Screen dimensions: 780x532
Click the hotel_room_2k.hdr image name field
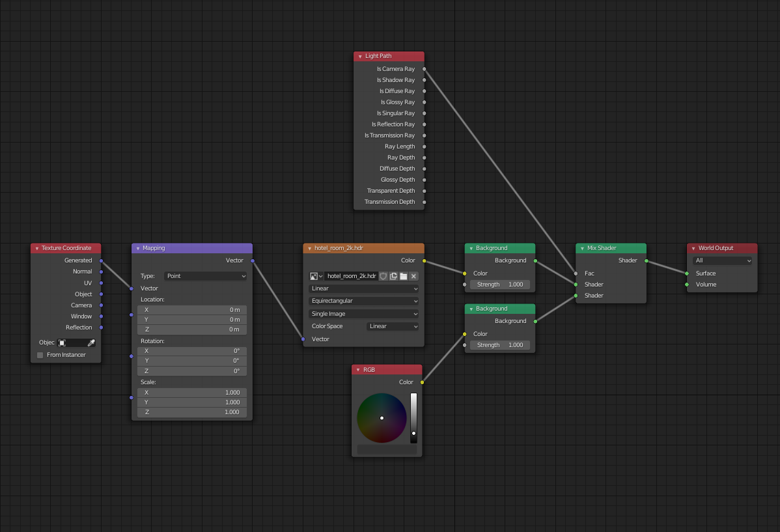(x=351, y=276)
